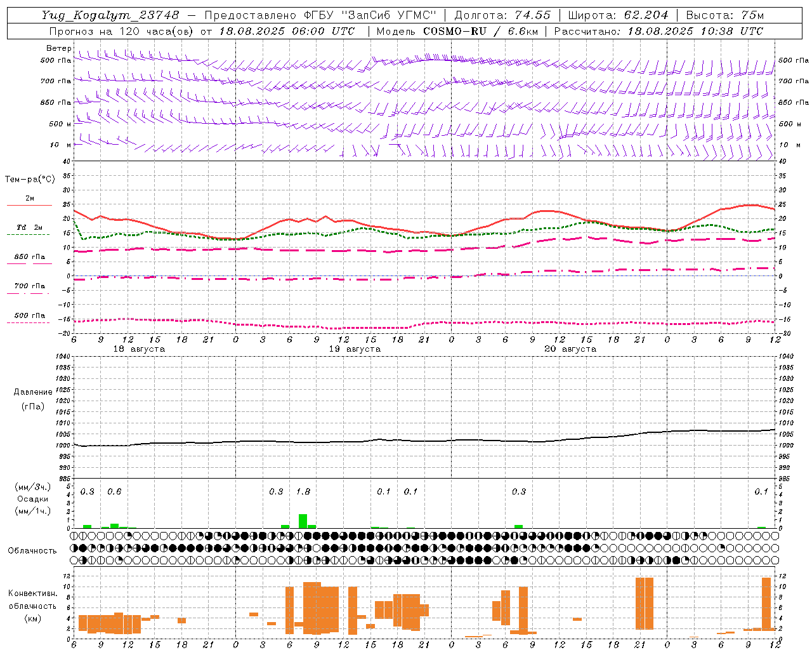This screenshot has height=650, width=812.
Task: Click the Высота: 75м header value
Action: pos(725,15)
